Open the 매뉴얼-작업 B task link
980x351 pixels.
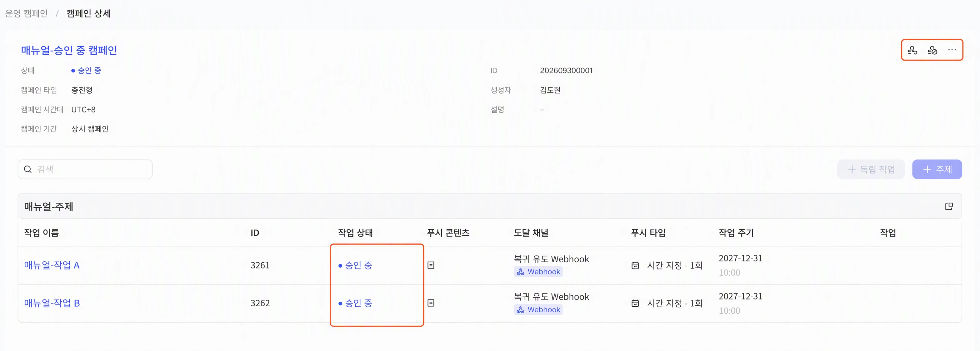tap(52, 303)
